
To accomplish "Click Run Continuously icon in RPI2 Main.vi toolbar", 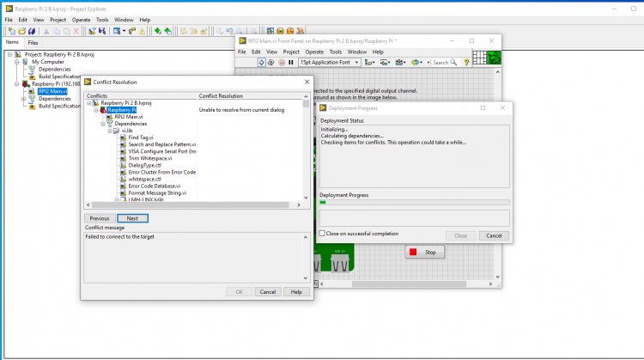I will 271,63.
